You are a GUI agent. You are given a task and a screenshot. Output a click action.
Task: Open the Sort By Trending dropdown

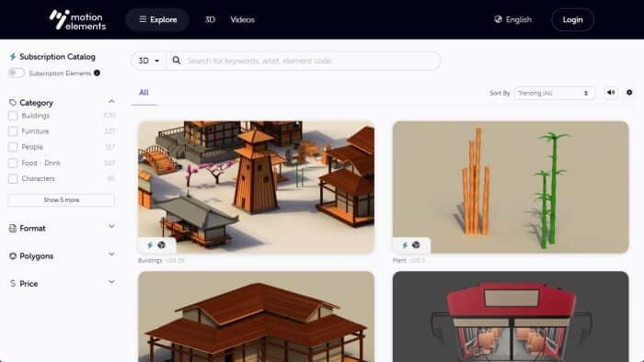[x=554, y=93]
